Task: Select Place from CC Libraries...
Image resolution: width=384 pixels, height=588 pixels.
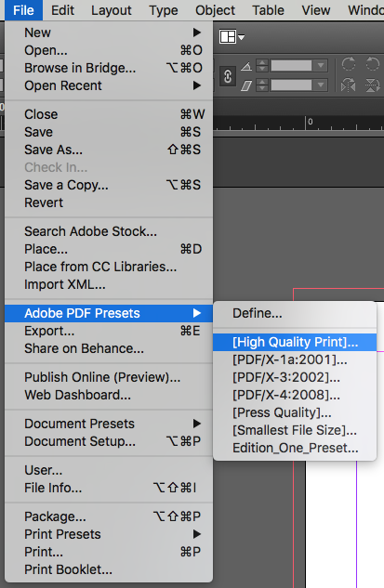Action: click(109, 267)
